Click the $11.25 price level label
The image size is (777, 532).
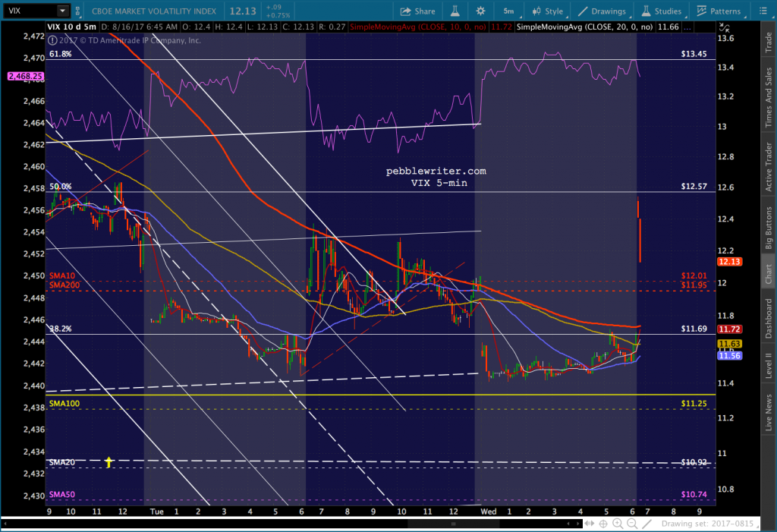pos(694,404)
